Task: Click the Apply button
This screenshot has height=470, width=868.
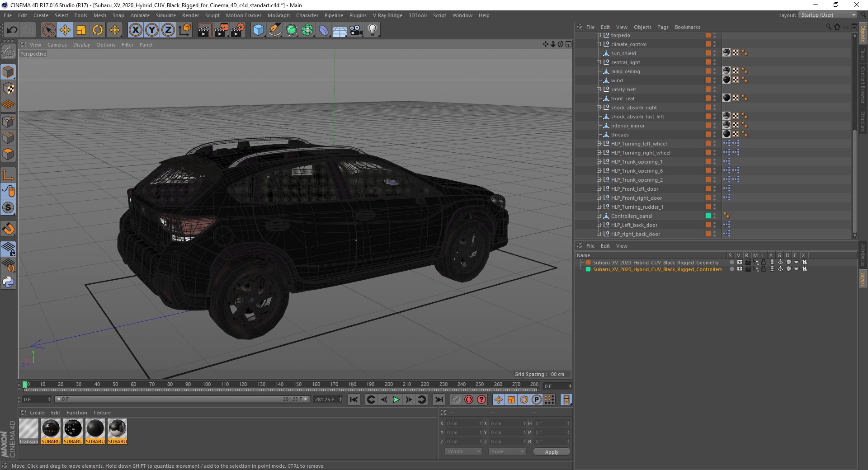Action: [552, 452]
